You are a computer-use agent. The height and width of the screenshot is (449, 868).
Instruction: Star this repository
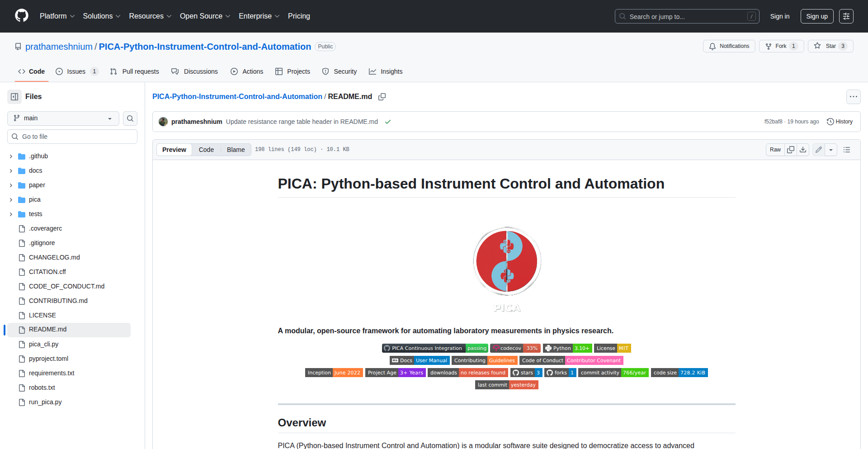click(x=830, y=46)
